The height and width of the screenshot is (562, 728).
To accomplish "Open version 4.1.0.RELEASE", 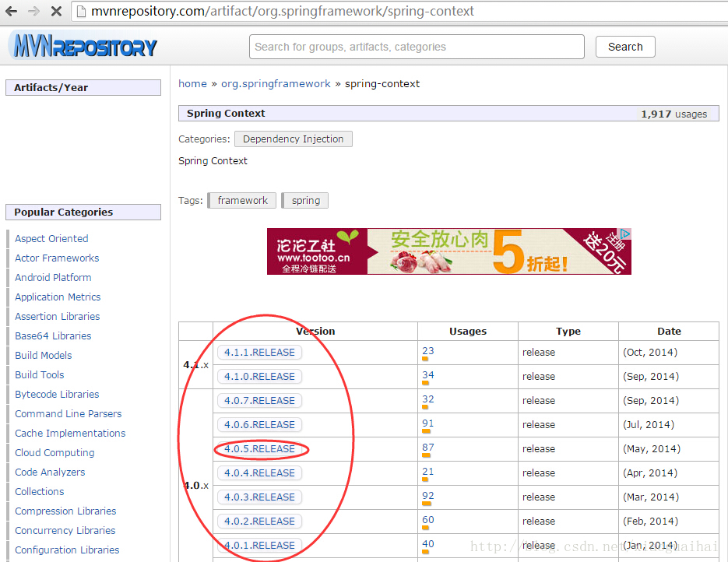I will (259, 377).
